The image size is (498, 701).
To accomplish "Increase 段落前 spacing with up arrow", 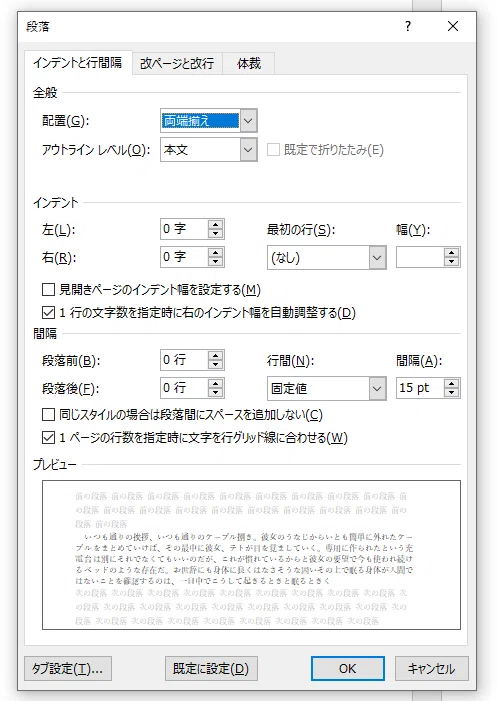I will point(215,355).
